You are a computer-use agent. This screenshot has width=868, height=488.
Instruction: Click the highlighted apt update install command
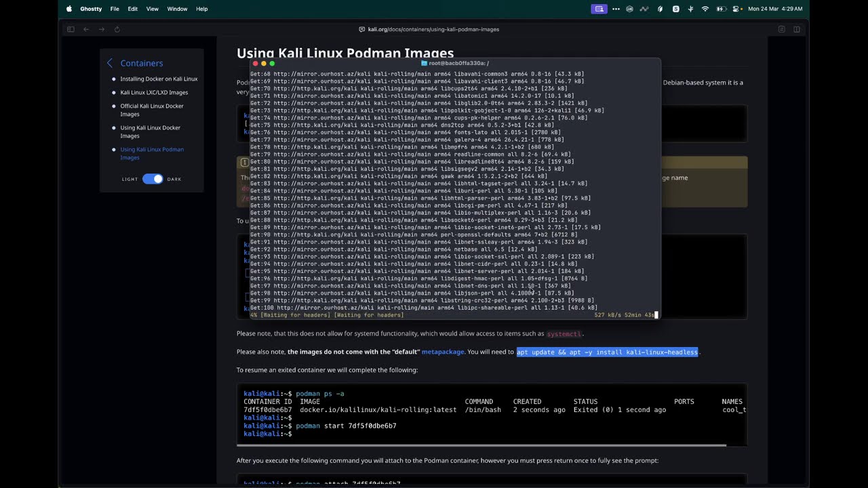pos(607,352)
